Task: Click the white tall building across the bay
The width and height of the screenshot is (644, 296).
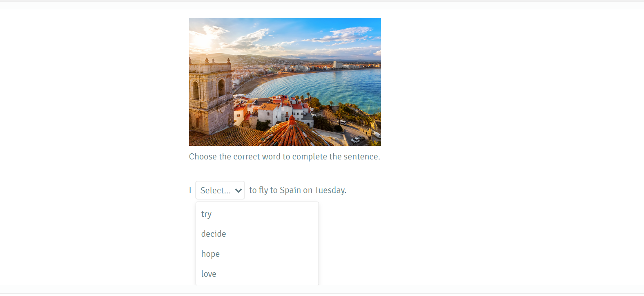Action: (x=337, y=65)
